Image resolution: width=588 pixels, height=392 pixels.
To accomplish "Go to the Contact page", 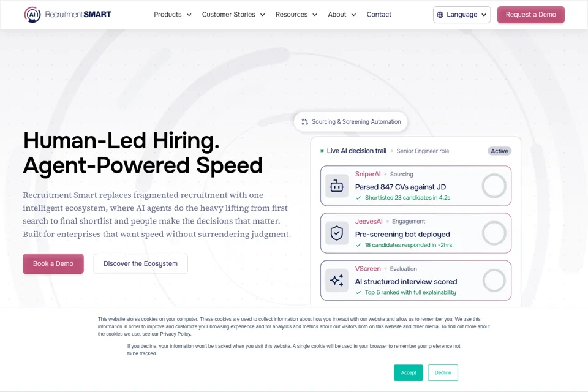I will 379,14.
